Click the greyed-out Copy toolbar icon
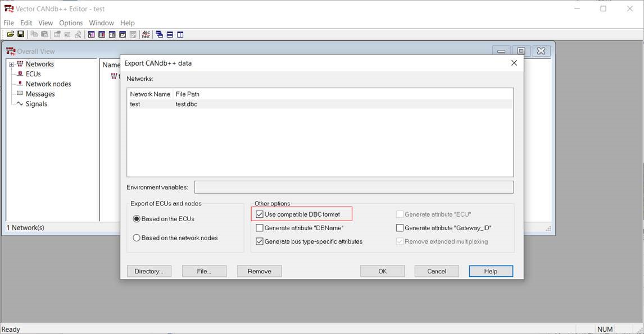The image size is (644, 334). 34,34
